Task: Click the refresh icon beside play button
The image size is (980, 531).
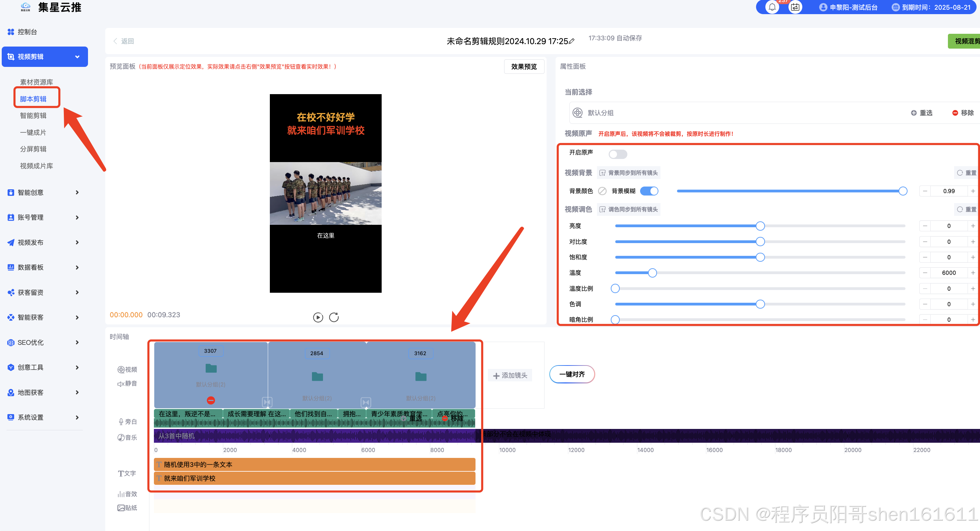Action: point(334,317)
